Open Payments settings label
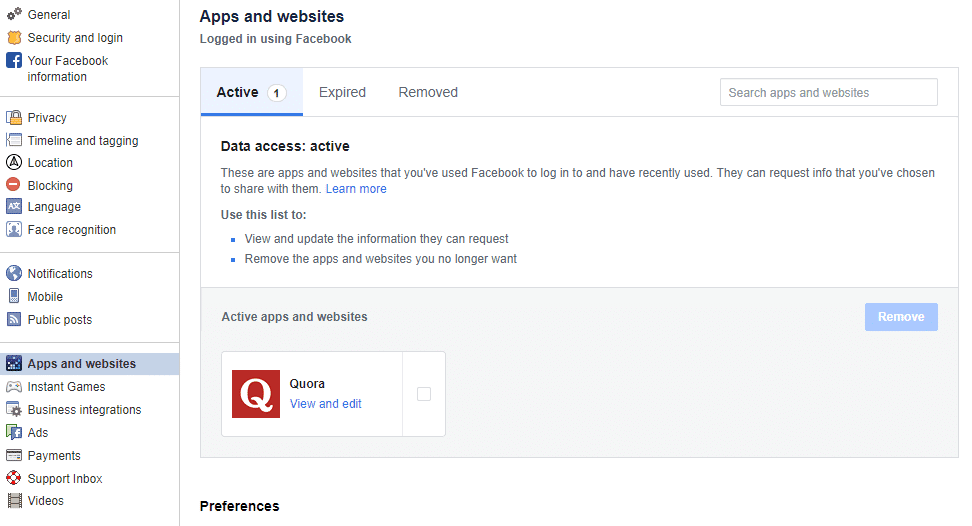 pos(54,456)
